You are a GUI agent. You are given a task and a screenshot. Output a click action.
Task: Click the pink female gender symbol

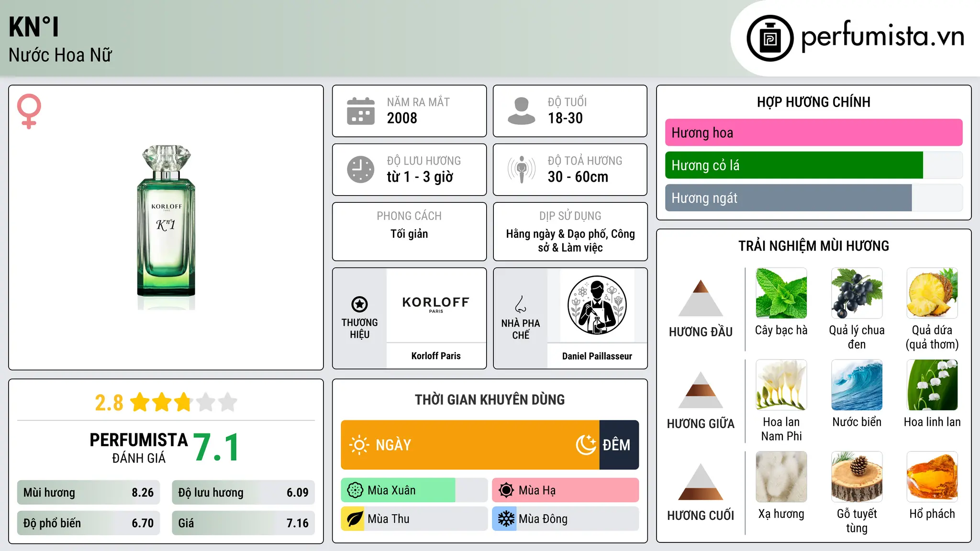click(29, 111)
